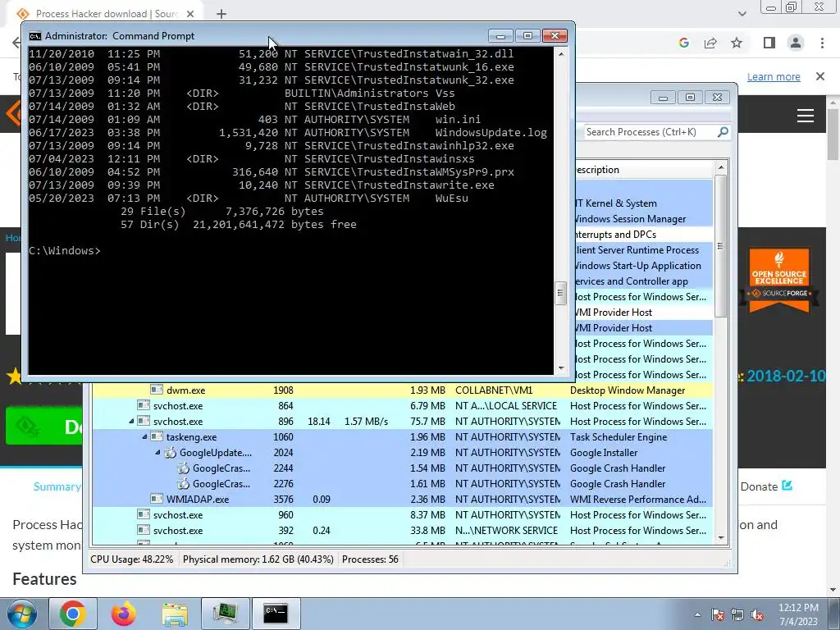
Task: Click Command Prompt scroll down arrow
Action: click(x=561, y=368)
